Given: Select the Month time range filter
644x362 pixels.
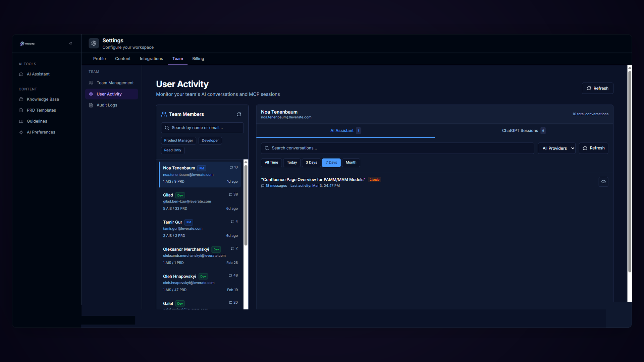Looking at the screenshot, I should 351,163.
